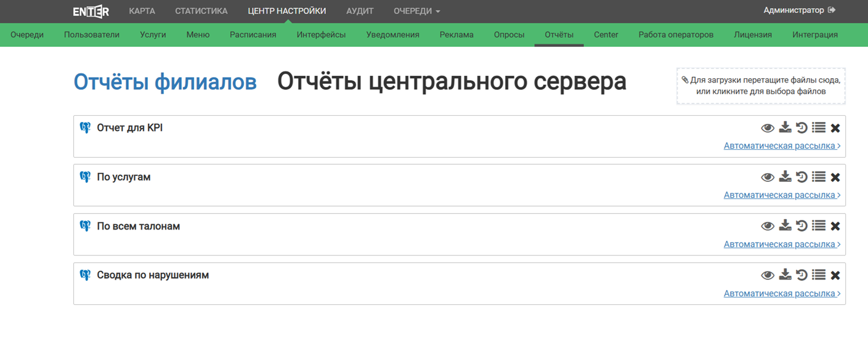The height and width of the screenshot is (359, 868).
Task: Click the file upload drop zone
Action: pos(761,86)
